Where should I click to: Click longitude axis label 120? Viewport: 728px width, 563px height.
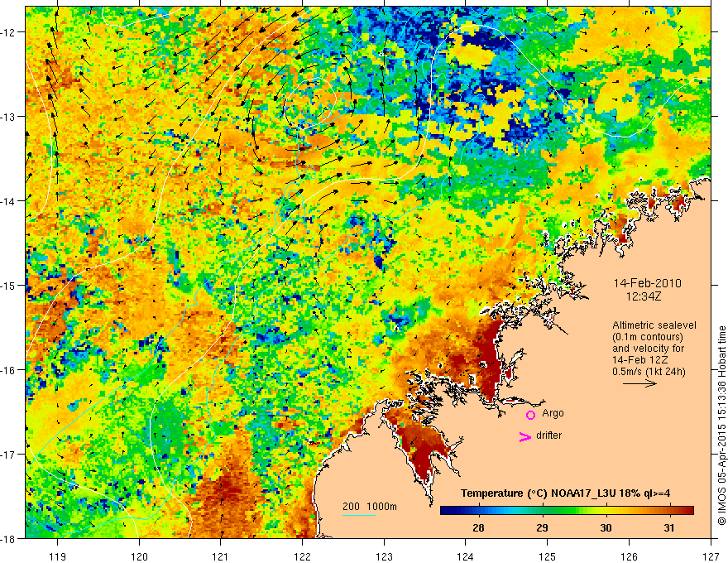pyautogui.click(x=139, y=556)
